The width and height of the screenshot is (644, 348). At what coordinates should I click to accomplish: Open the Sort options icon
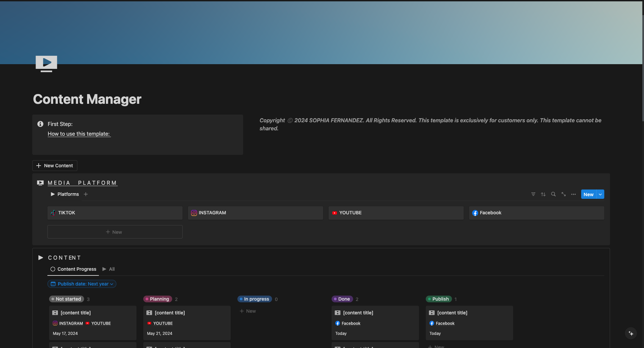[x=543, y=194]
